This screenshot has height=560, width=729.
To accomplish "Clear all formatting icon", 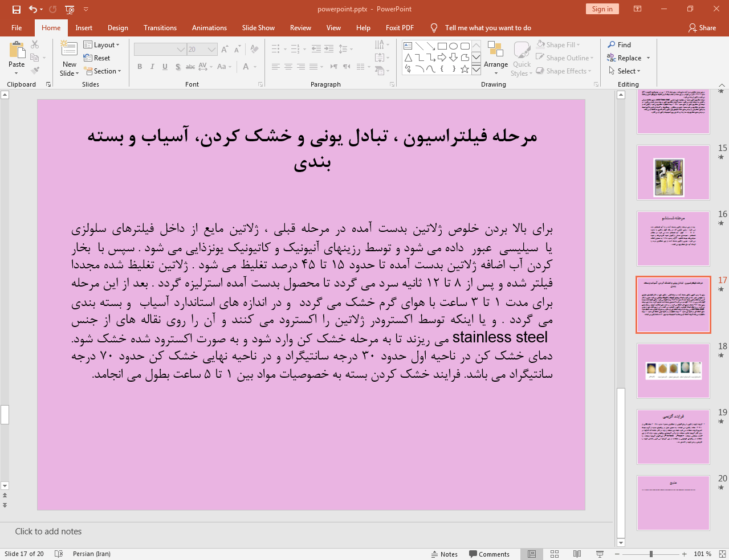I will [x=255, y=50].
